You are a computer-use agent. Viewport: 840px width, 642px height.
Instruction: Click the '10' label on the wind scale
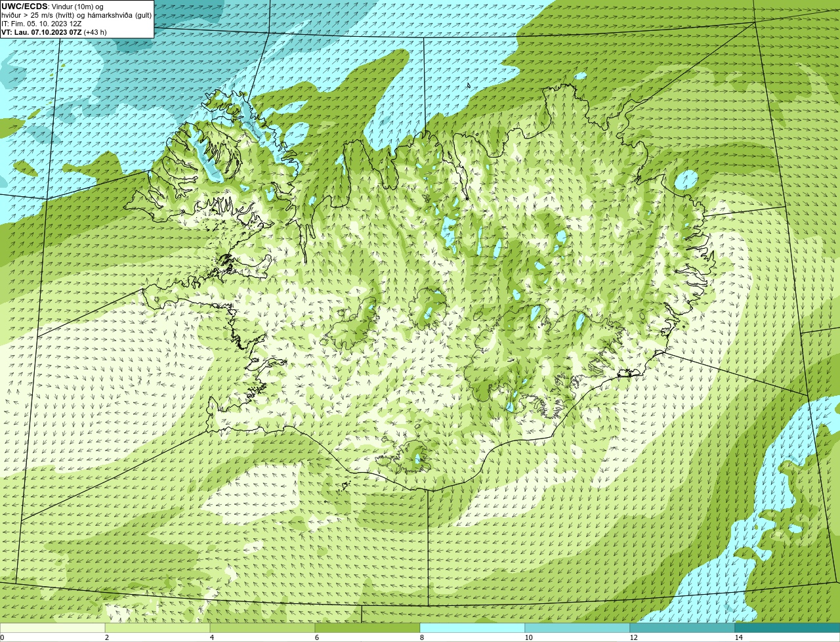coord(528,637)
